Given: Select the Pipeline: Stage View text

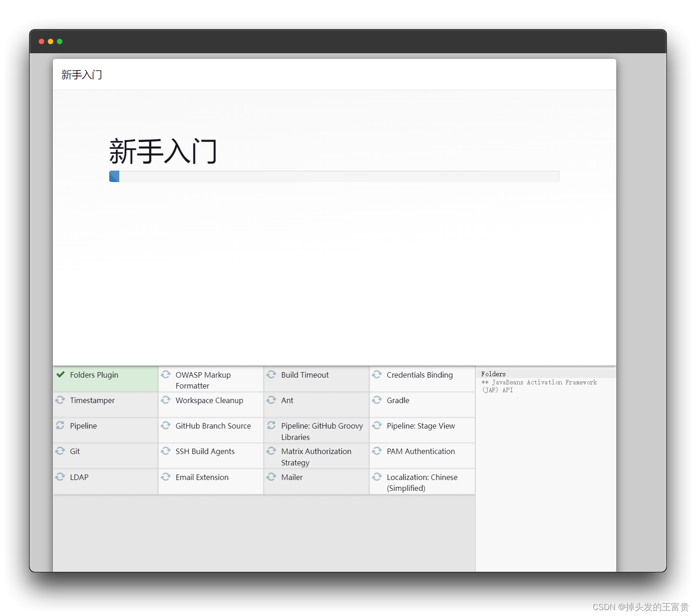Looking at the screenshot, I should (421, 426).
